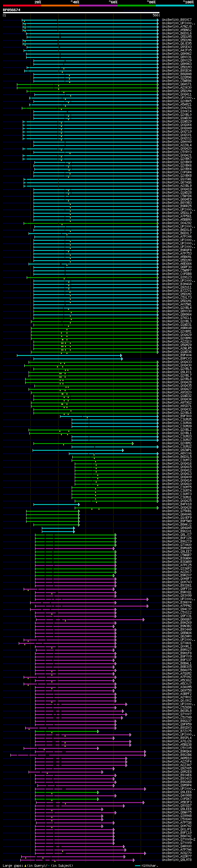Select hit label UniRef100_O04291
197x868 pixels.
click(x=177, y=108)
